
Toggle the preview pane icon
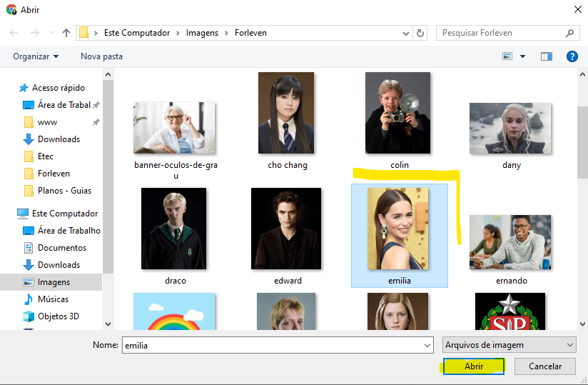point(547,56)
